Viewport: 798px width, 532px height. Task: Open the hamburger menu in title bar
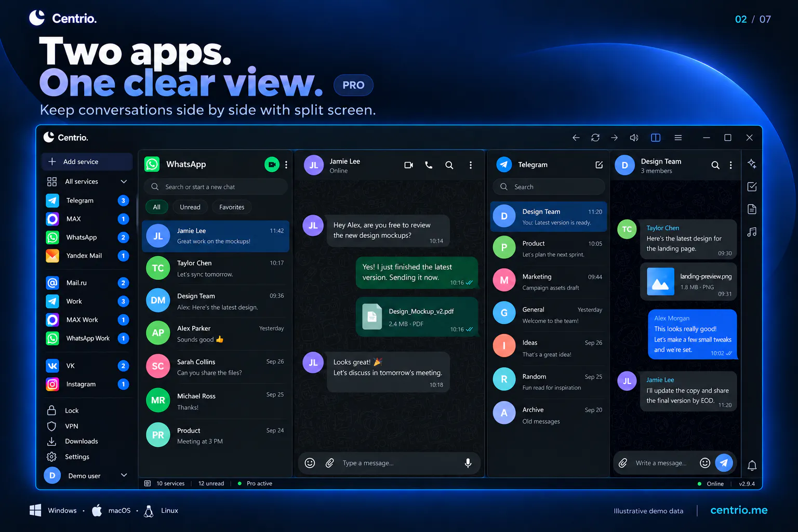click(x=678, y=138)
